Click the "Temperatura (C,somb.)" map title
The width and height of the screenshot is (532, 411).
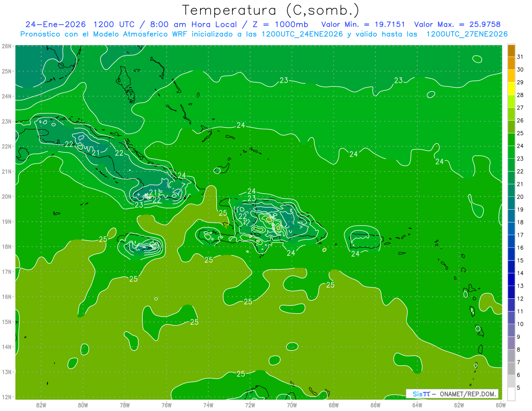(270, 10)
